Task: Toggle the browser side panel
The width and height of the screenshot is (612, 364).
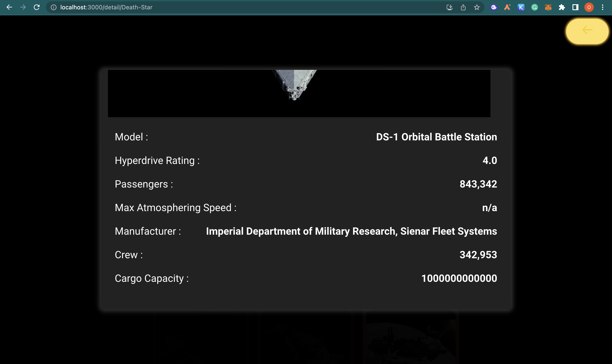Action: click(575, 7)
